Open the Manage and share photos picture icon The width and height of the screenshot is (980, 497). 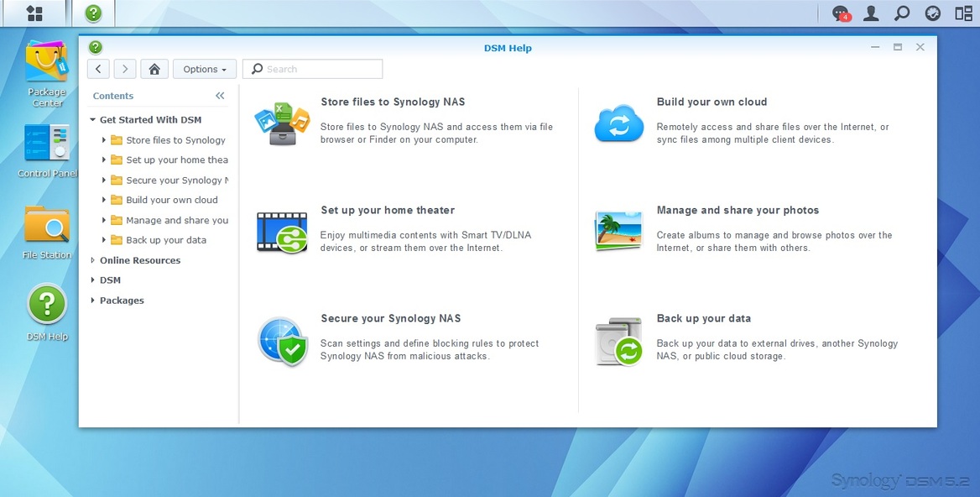coord(618,231)
